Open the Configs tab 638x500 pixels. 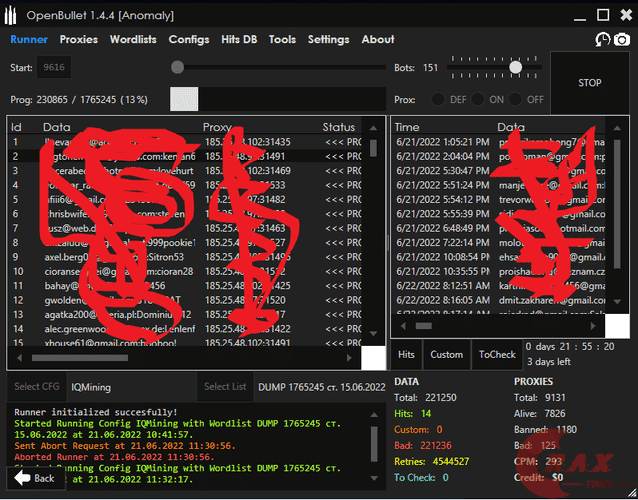[189, 40]
